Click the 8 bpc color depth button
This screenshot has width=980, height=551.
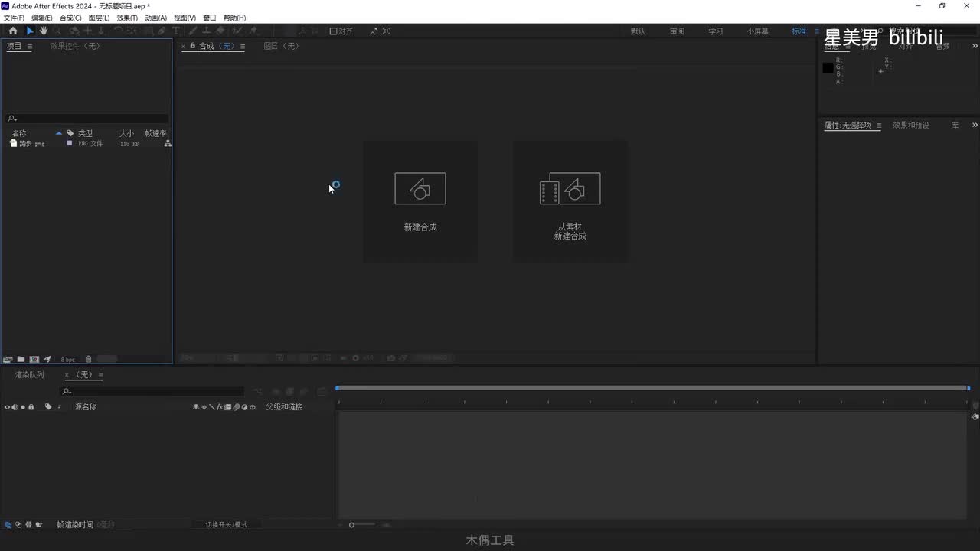pyautogui.click(x=68, y=360)
